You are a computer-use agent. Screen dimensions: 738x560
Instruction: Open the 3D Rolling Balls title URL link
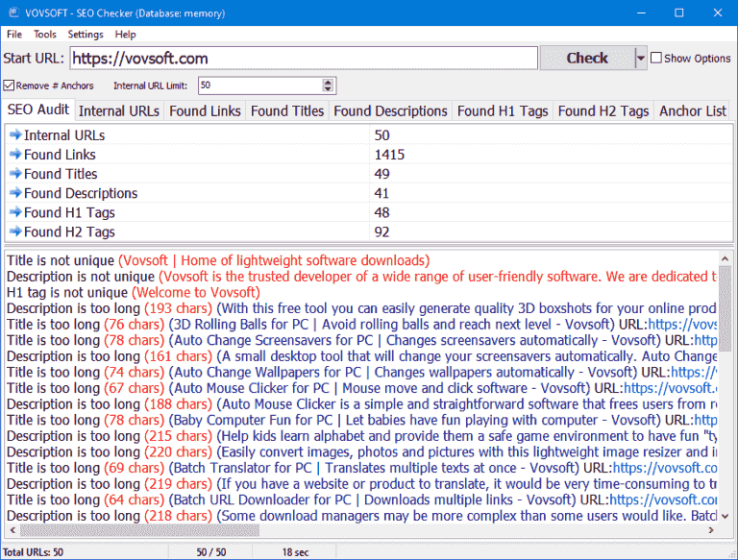[682, 325]
